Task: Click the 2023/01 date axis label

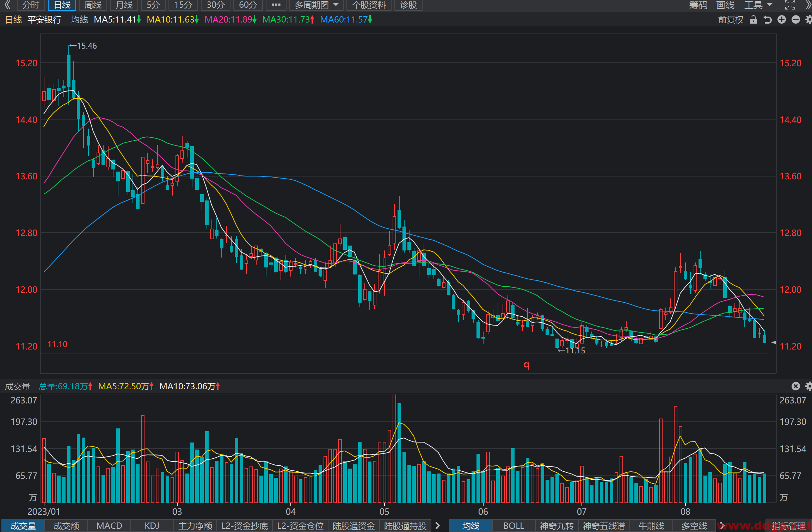Action: [44, 512]
